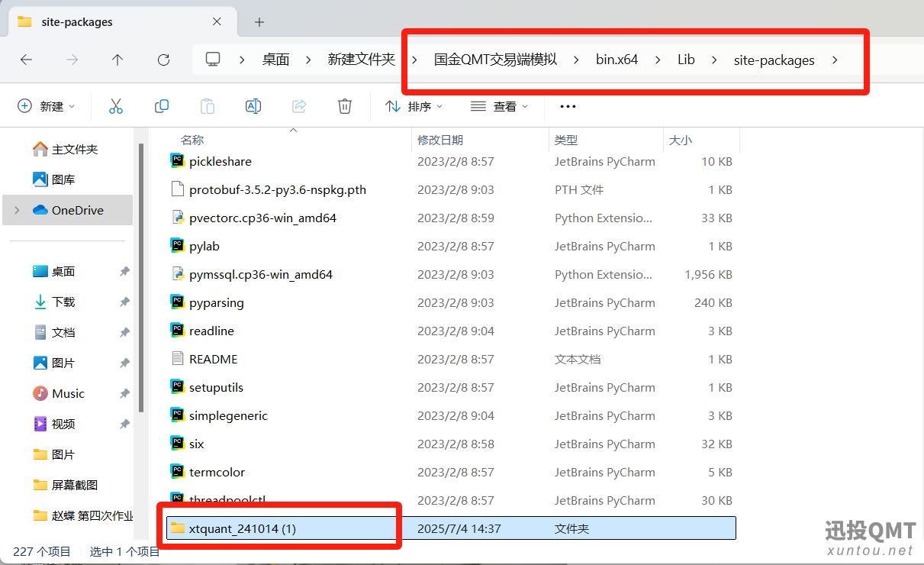Click the Delete trash can icon
Viewport: 924px width, 565px height.
pyautogui.click(x=345, y=106)
